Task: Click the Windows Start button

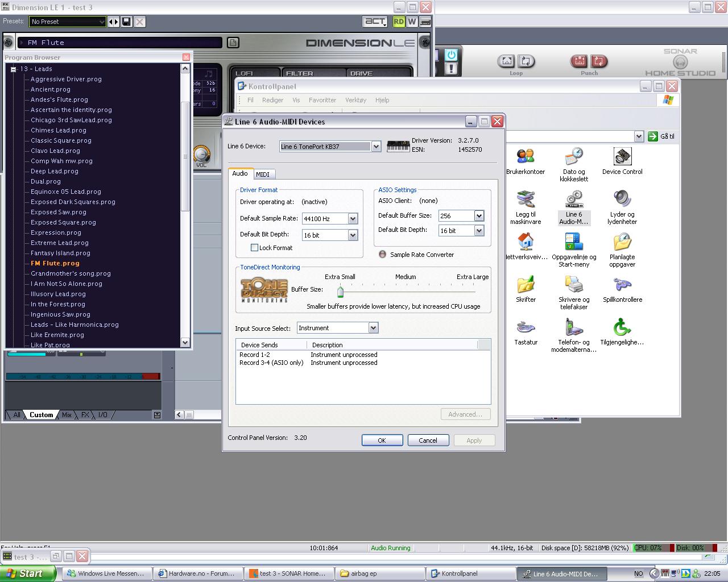Action: click(x=28, y=573)
